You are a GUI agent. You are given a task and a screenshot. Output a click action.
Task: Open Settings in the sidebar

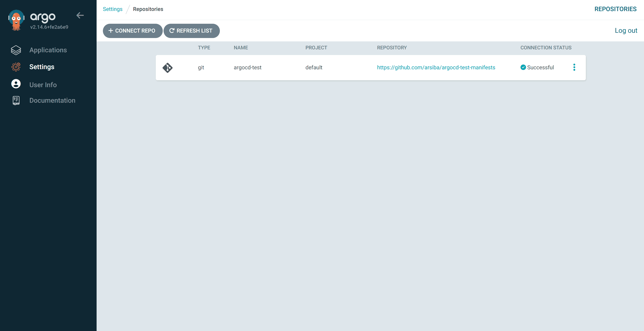click(42, 67)
